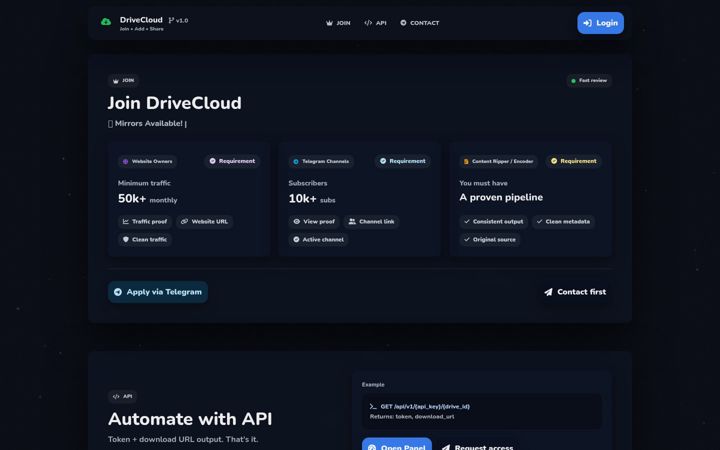The height and width of the screenshot is (450, 720).
Task: Click the Content Ripper / Encoder tag
Action: pyautogui.click(x=498, y=161)
